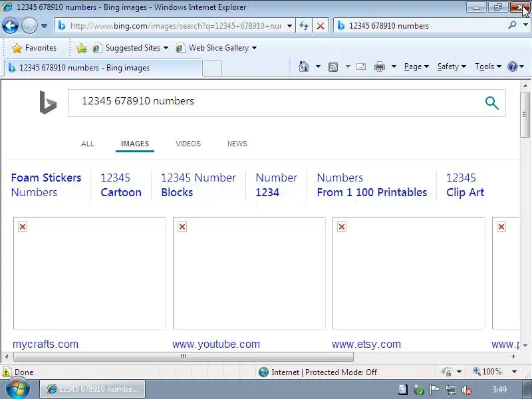Viewport: 532px width, 399px height.
Task: Open 'Numbers From 1 100 Printables' suggestion
Action: pos(372,185)
